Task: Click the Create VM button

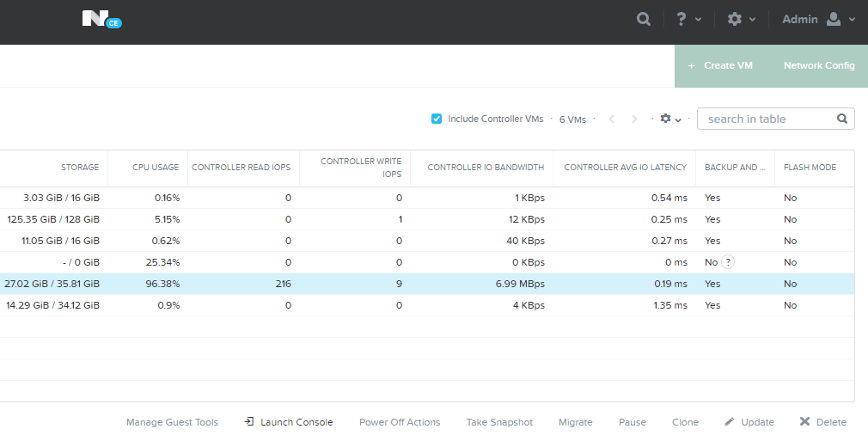Action: pos(720,65)
